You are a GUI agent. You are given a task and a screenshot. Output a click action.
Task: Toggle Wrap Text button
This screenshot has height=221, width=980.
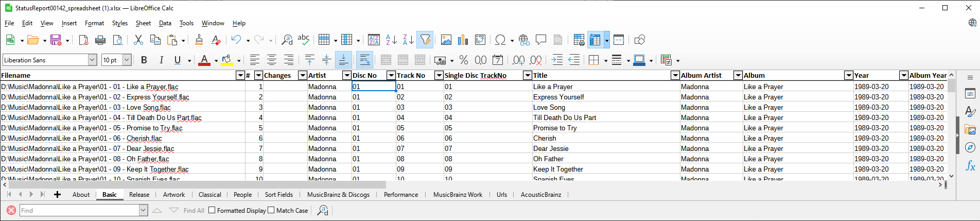(364, 60)
